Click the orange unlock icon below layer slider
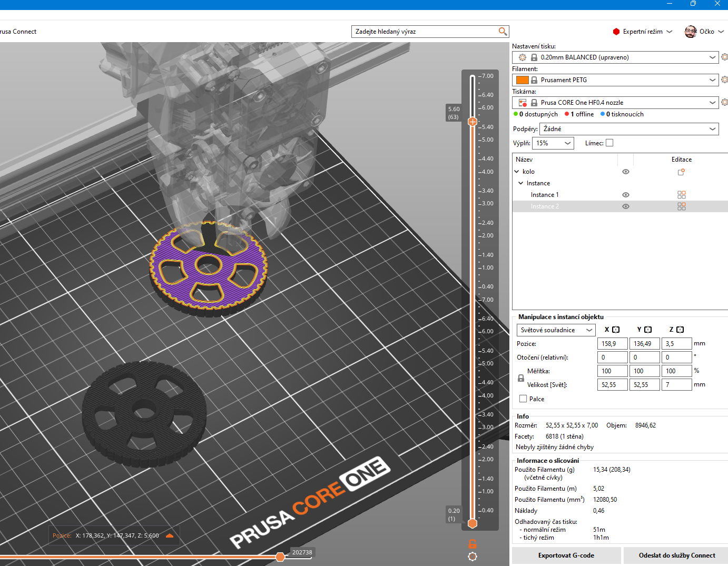Image resolution: width=728 pixels, height=566 pixels. pyautogui.click(x=473, y=544)
